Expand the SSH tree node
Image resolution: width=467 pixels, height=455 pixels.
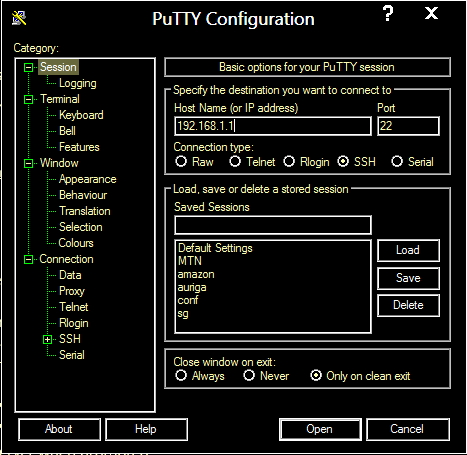click(x=47, y=339)
